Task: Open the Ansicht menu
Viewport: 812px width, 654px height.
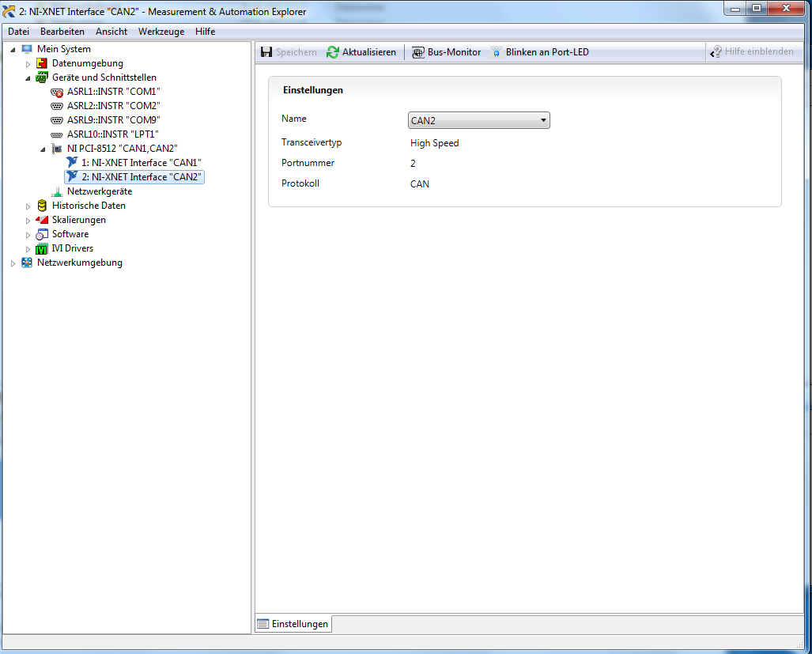Action: point(111,32)
